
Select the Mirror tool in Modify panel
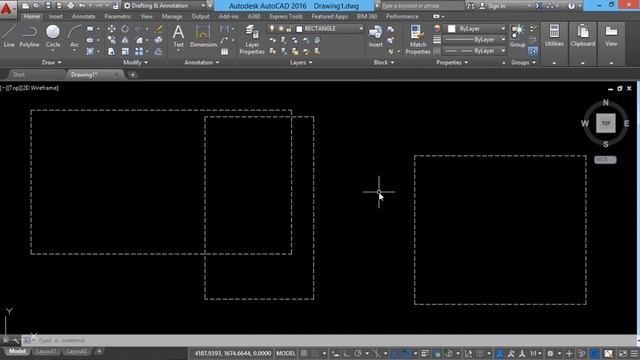[125, 40]
